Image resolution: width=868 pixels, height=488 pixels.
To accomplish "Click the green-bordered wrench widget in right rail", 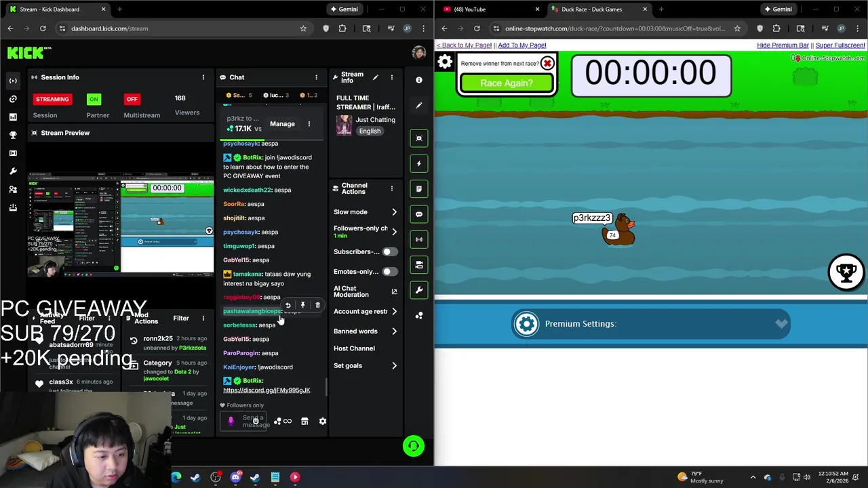I will click(419, 290).
